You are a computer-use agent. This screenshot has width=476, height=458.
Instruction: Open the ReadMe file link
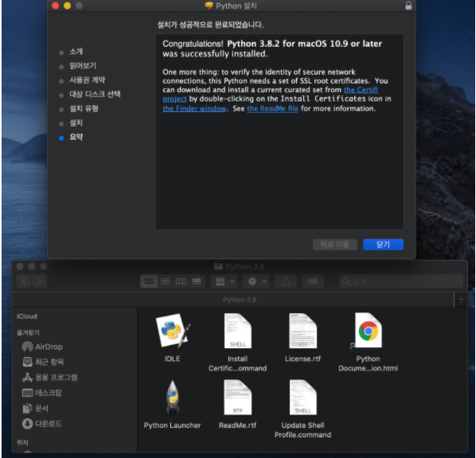[x=272, y=109]
